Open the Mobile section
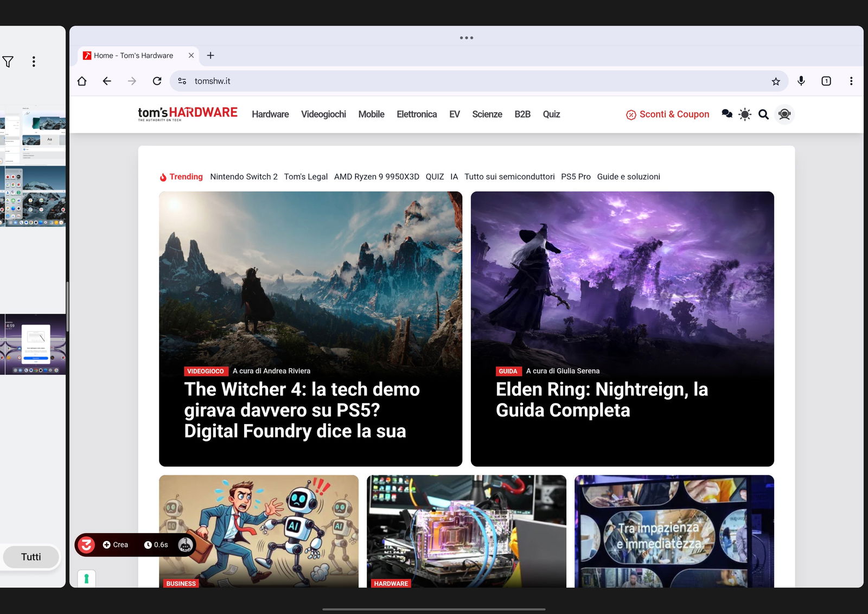 [x=371, y=114]
